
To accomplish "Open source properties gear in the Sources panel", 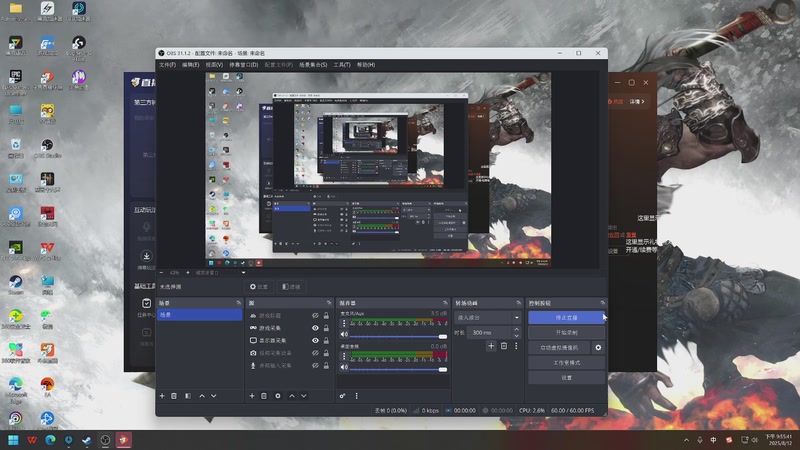I will click(x=278, y=396).
